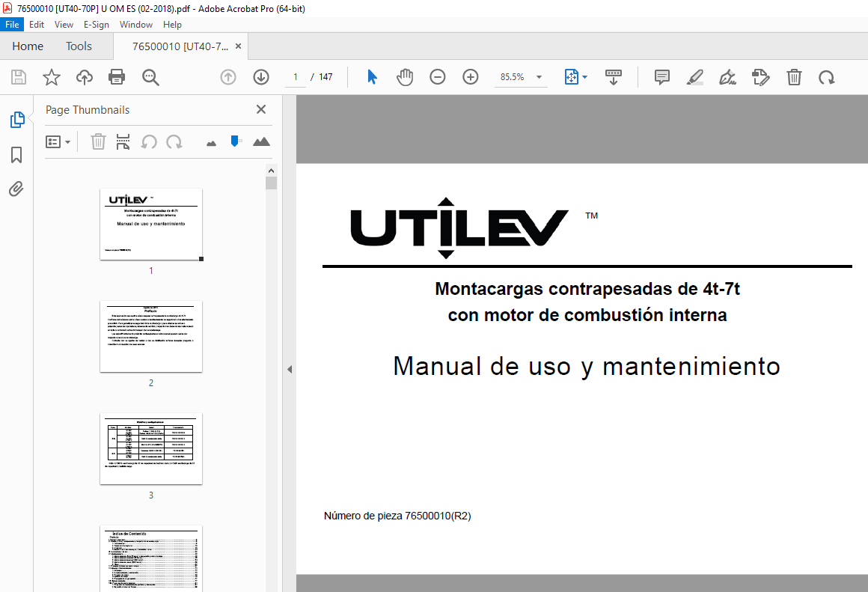The width and height of the screenshot is (868, 592).
Task: Delete page using trash icon in toolbar
Action: click(x=794, y=77)
